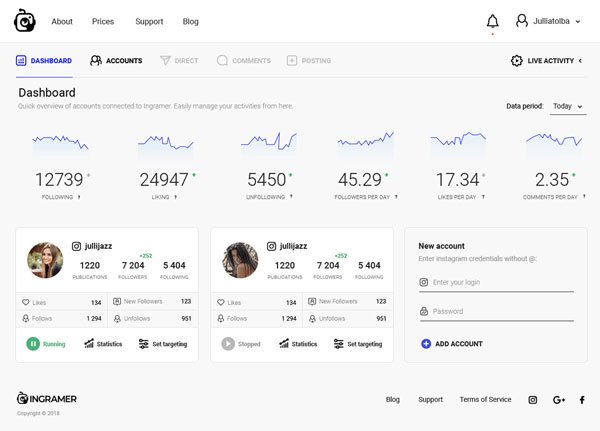The height and width of the screenshot is (431, 600).
Task: Click the footer Google Plus icon
Action: tap(559, 400)
